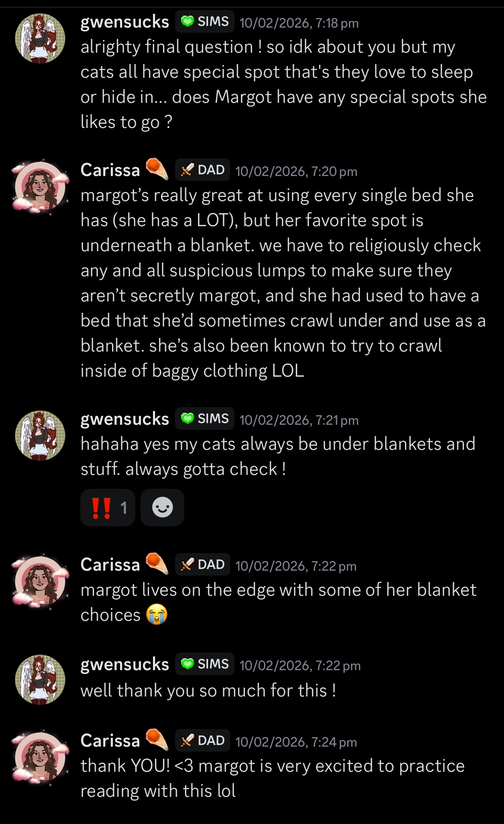Screen dimensions: 504x824
Task: Select the "alrighty final question" message text
Action: coord(283,84)
